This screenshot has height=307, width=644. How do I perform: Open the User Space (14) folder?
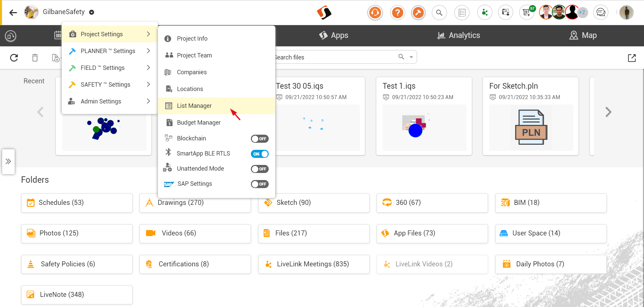click(x=551, y=233)
